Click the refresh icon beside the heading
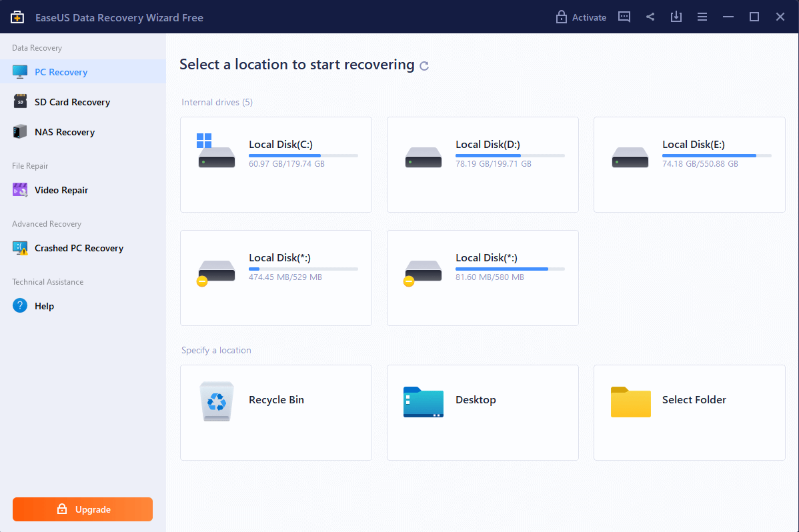This screenshot has height=532, width=799. point(424,66)
